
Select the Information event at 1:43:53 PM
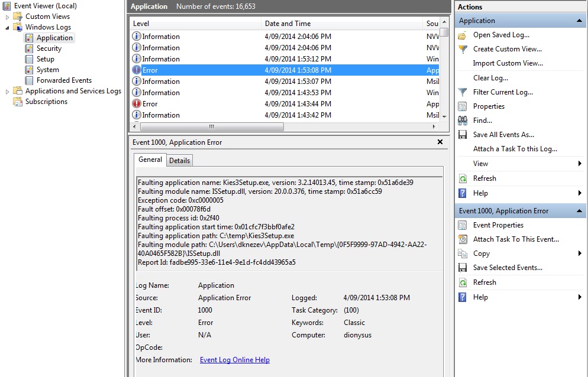285,93
